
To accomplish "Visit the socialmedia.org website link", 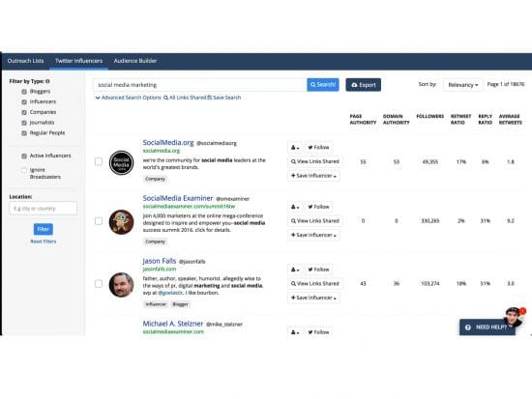I will point(162,151).
